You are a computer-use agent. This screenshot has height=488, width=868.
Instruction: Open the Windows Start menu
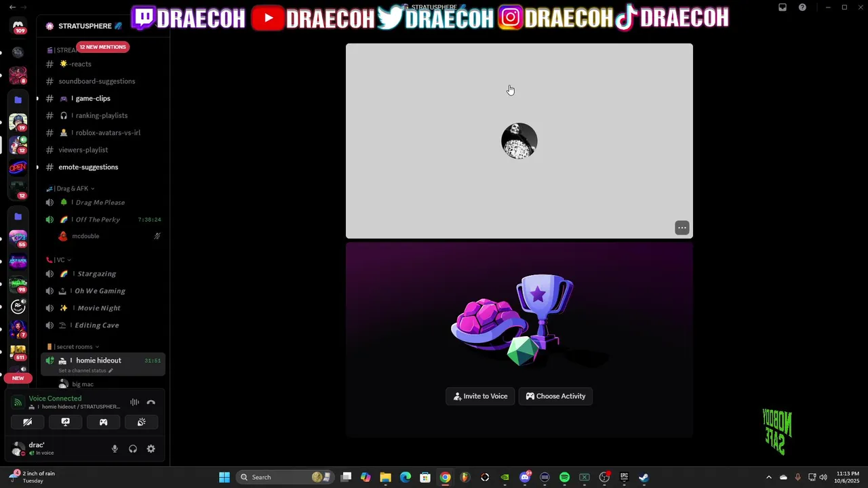[224, 477]
